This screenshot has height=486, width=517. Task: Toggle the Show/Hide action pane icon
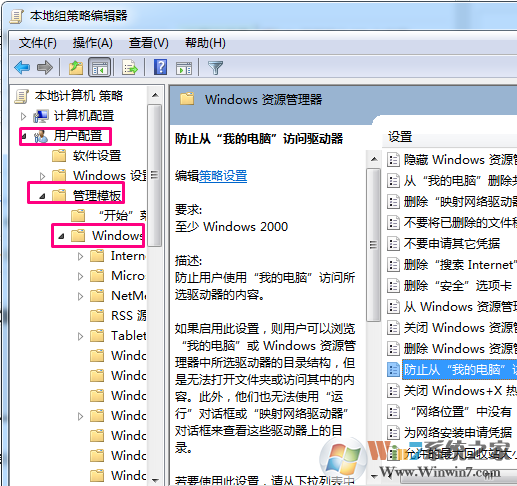pyautogui.click(x=184, y=68)
